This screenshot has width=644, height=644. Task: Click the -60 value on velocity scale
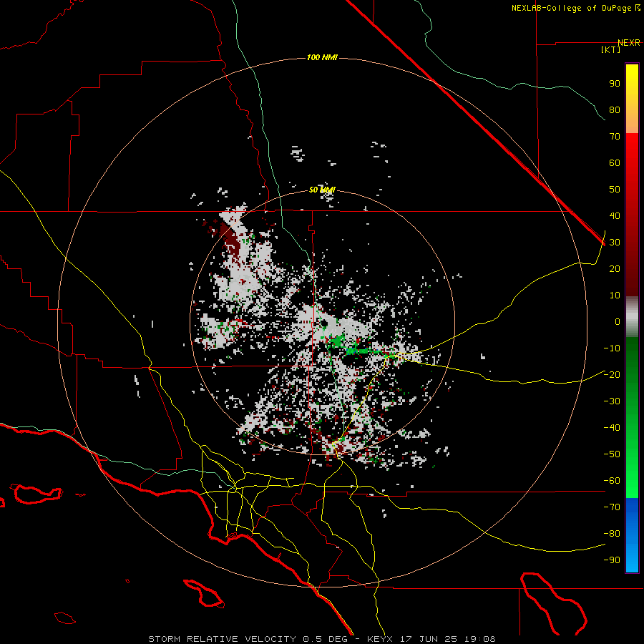click(x=612, y=481)
